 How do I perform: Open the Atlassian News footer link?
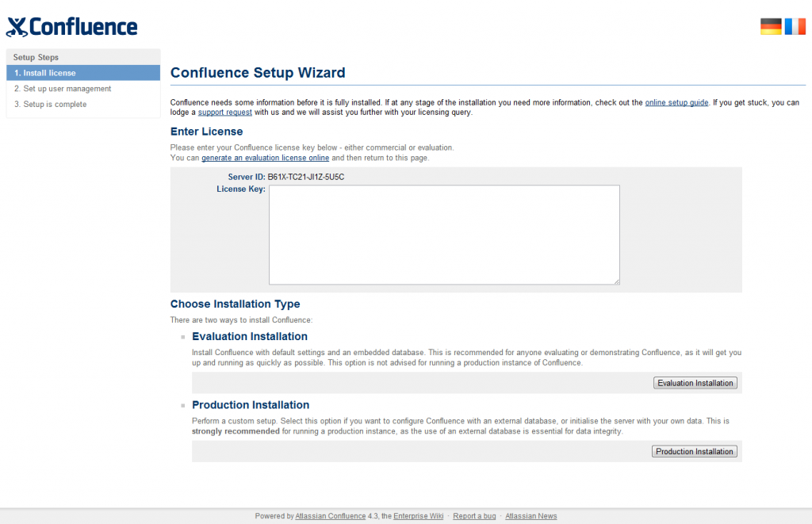(530, 516)
